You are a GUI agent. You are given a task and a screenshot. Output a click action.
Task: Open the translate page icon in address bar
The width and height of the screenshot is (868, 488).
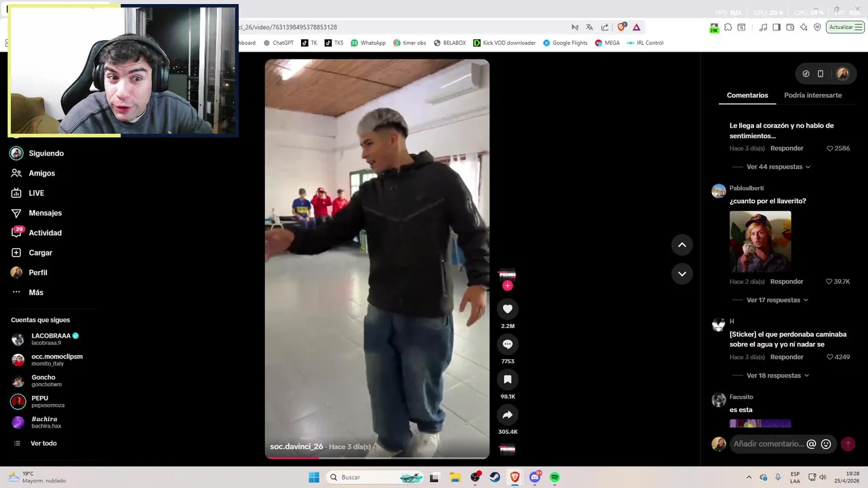[x=589, y=27]
